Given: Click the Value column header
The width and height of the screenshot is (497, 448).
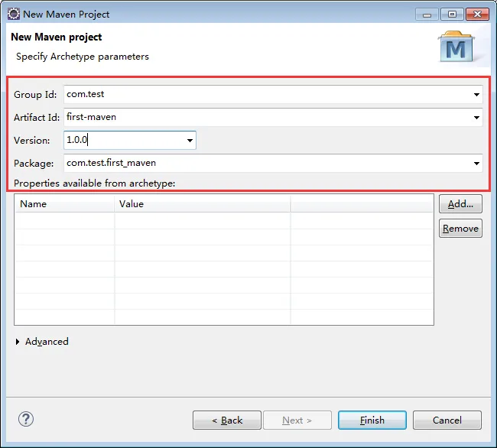Looking at the screenshot, I should tap(202, 203).
